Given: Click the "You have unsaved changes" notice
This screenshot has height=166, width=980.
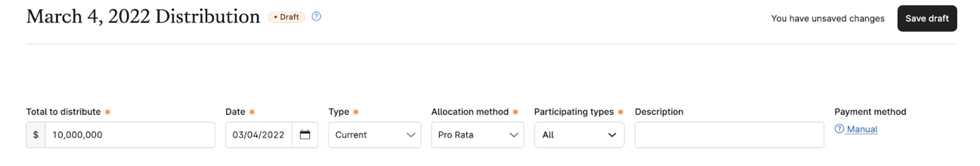Looking at the screenshot, I should [x=827, y=19].
